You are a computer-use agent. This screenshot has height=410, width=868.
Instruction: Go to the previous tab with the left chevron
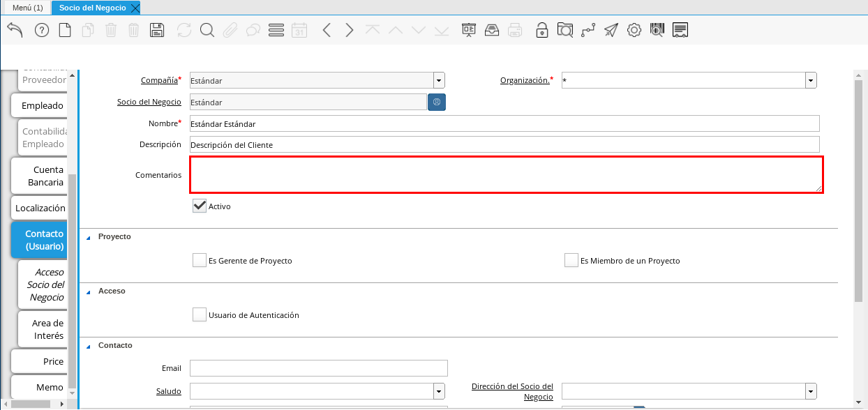pos(327,30)
